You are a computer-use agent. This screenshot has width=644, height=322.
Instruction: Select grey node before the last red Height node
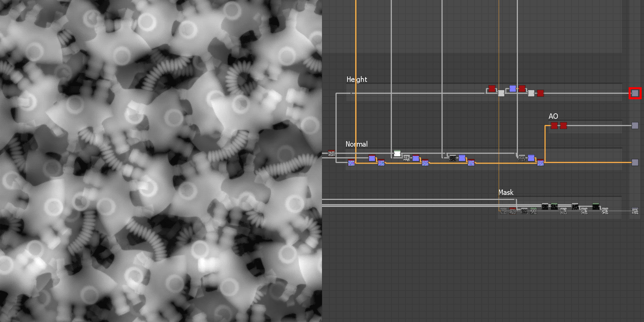531,93
